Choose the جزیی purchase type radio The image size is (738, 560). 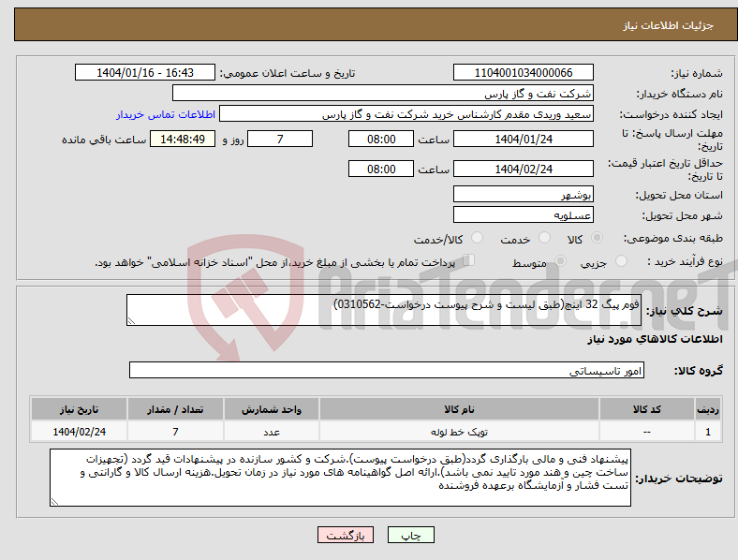pyautogui.click(x=621, y=261)
